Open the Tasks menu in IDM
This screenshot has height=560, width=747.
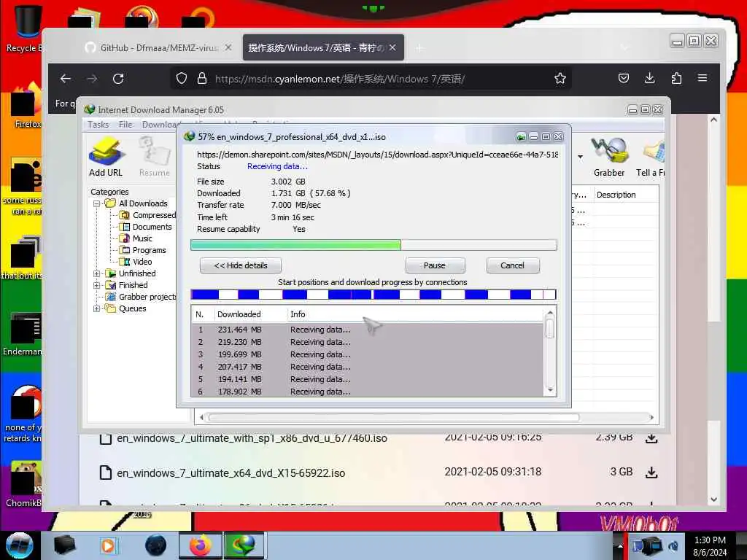point(98,124)
